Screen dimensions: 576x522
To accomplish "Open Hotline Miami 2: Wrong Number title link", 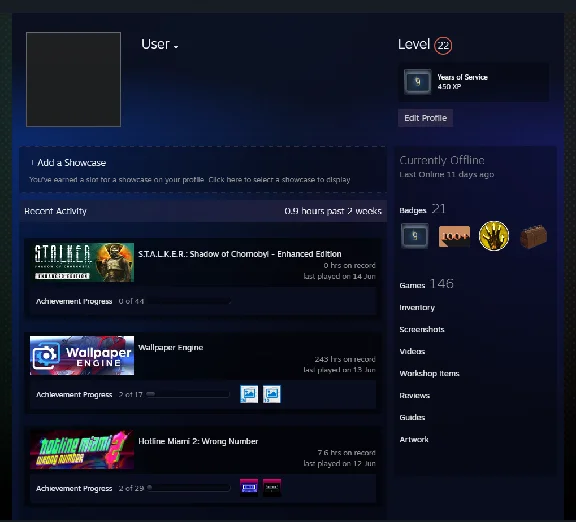I will tap(198, 441).
